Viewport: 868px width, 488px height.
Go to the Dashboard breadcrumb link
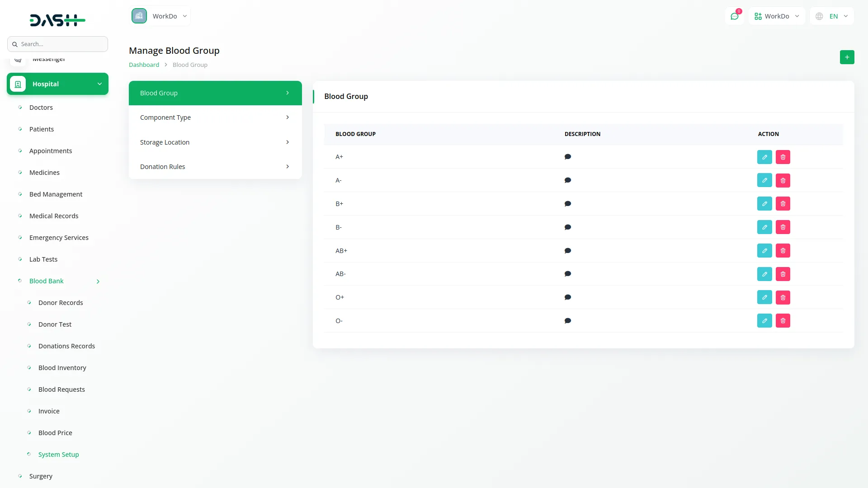pos(144,65)
